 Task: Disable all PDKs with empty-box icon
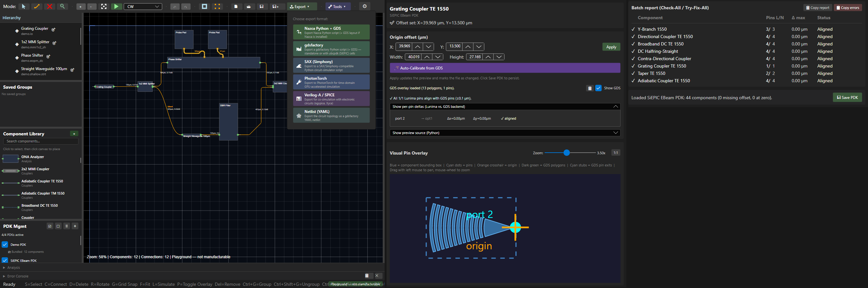58,226
